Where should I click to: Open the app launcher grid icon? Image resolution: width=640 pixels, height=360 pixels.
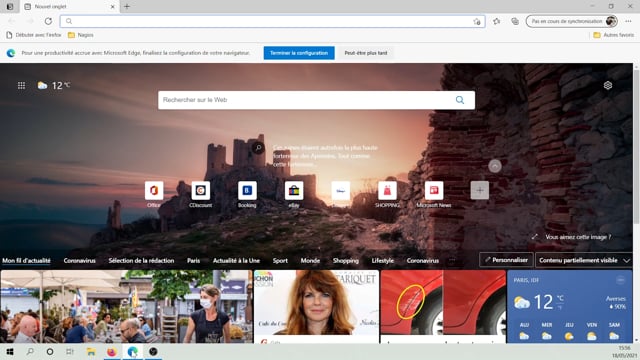pyautogui.click(x=21, y=85)
